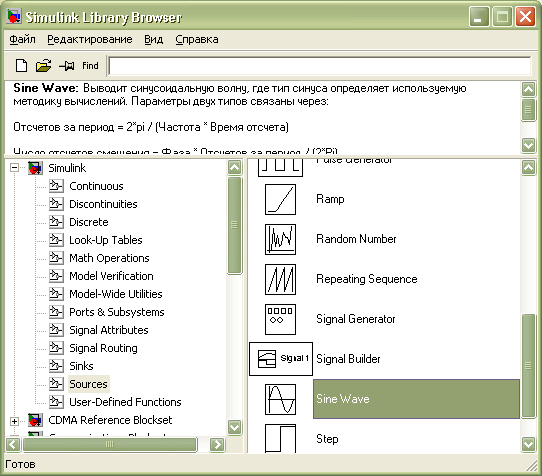
Task: Select the Random Number label
Action: click(x=356, y=239)
